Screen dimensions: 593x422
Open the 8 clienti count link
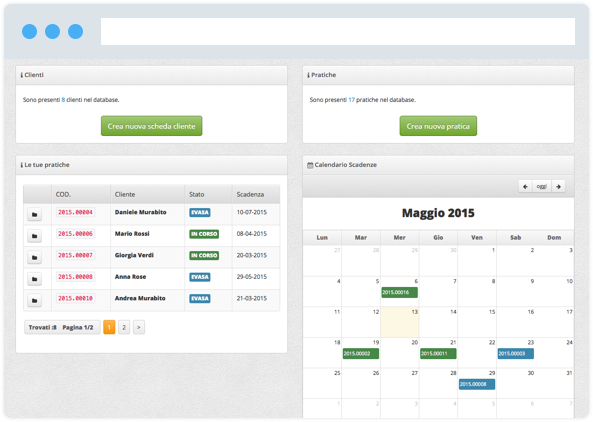[x=63, y=100]
